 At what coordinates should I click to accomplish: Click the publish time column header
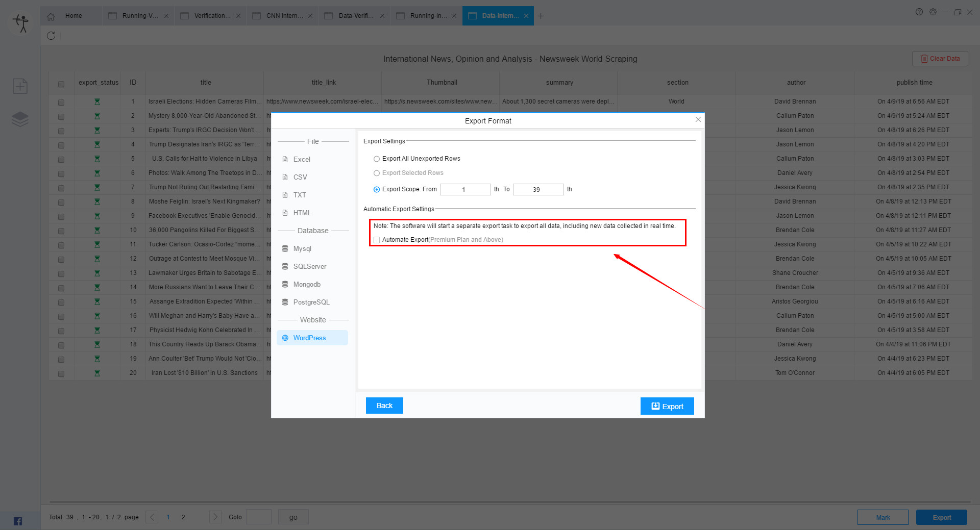coord(914,83)
